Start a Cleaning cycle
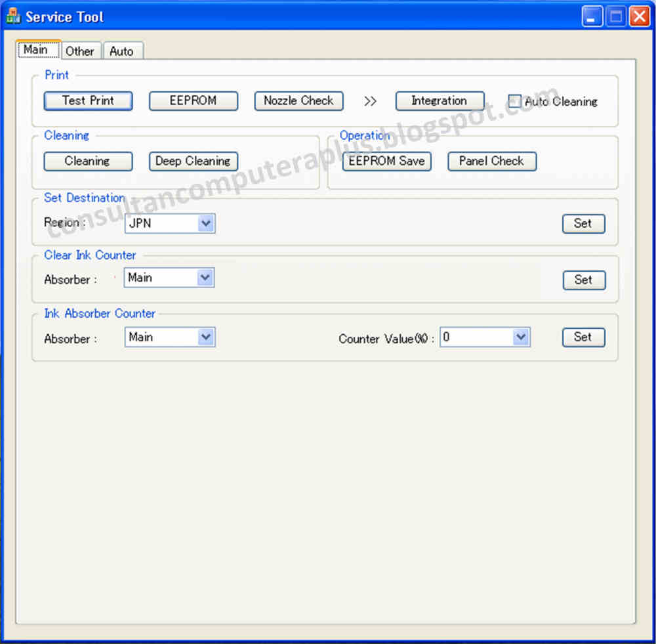 (x=88, y=161)
